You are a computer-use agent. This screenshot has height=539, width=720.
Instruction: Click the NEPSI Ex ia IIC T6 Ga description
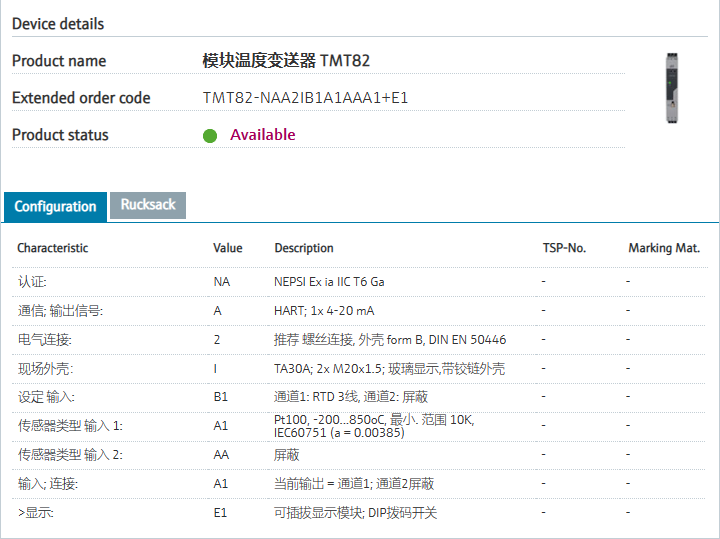click(x=329, y=282)
